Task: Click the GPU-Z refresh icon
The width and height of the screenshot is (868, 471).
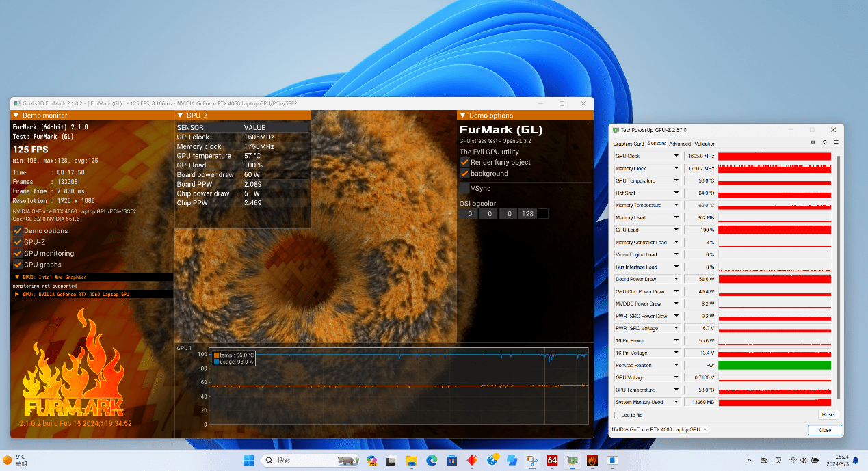Action: point(824,142)
